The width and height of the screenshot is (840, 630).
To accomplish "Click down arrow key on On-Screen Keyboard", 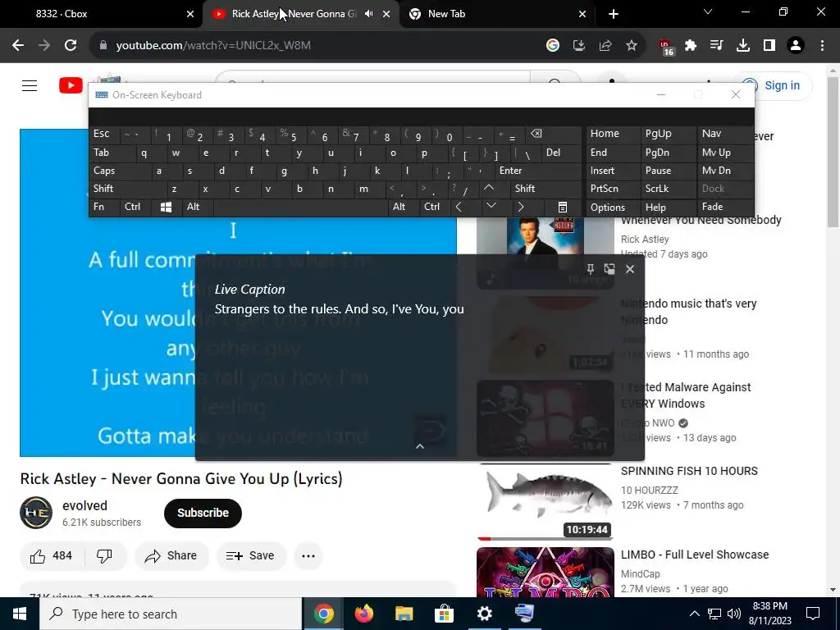I will point(491,206).
